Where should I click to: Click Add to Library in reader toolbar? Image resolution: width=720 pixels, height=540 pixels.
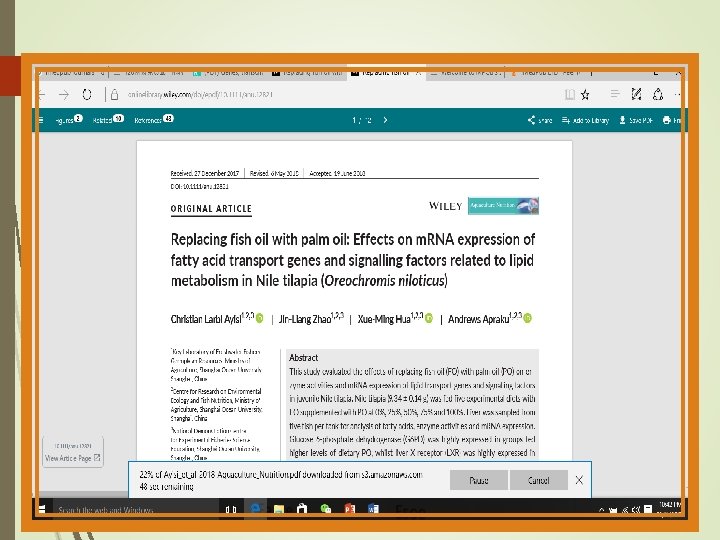tap(585, 120)
